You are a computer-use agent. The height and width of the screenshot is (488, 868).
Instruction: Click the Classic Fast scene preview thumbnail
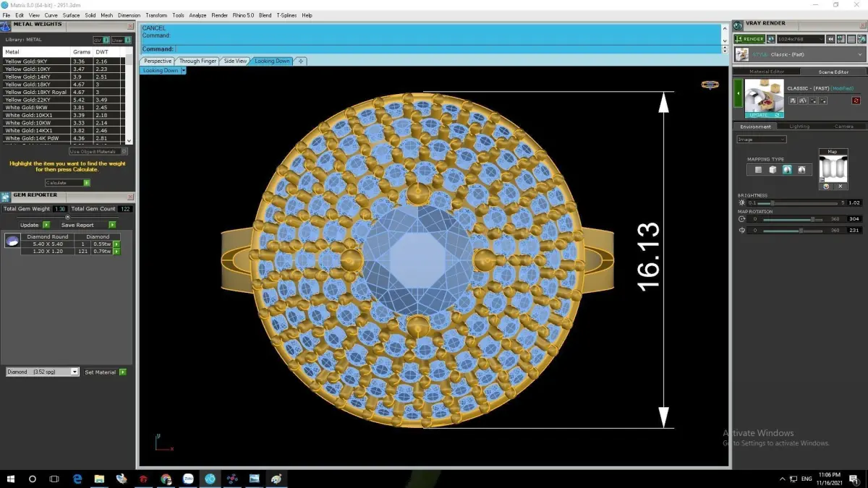(764, 96)
